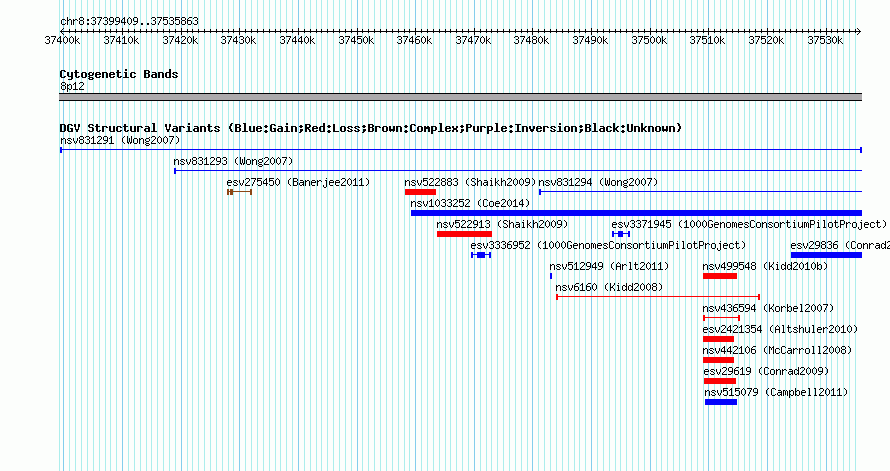Screen dimensions: 890x471
Task: Click the 37430k ruler tick label
Action: click(x=238, y=40)
